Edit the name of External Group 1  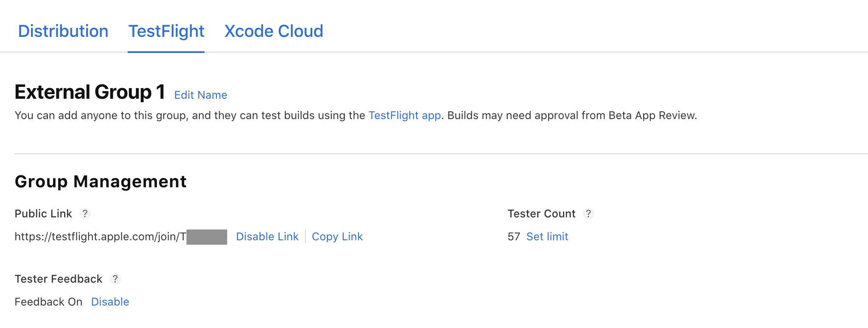tap(200, 95)
